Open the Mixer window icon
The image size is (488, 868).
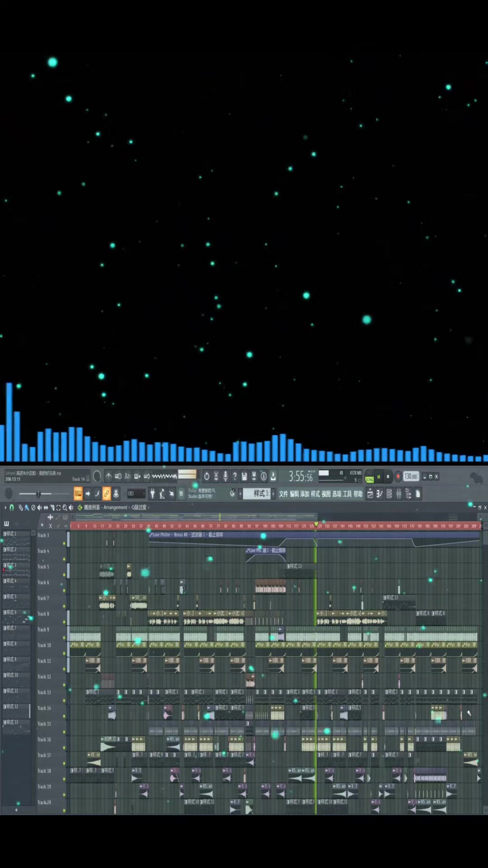(x=399, y=494)
